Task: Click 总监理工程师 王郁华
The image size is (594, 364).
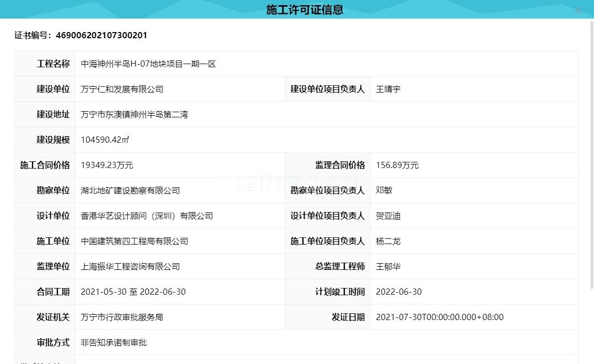Action: coord(389,266)
